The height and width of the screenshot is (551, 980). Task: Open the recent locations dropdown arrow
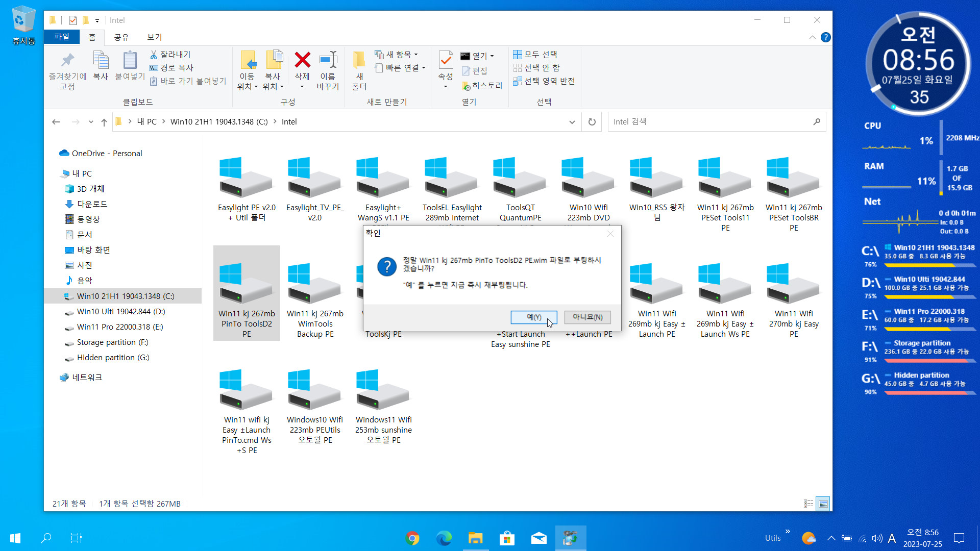click(x=91, y=122)
